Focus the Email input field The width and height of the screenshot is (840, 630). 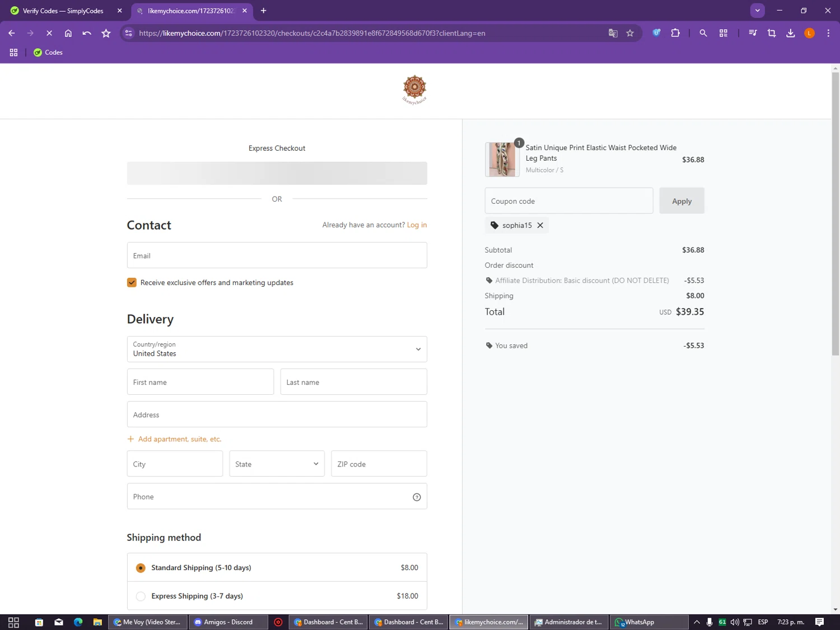277,255
